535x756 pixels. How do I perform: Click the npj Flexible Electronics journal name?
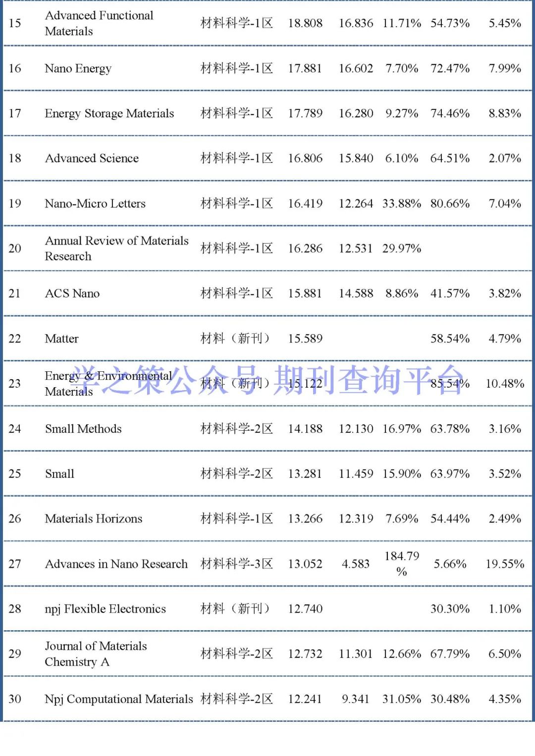click(x=105, y=609)
